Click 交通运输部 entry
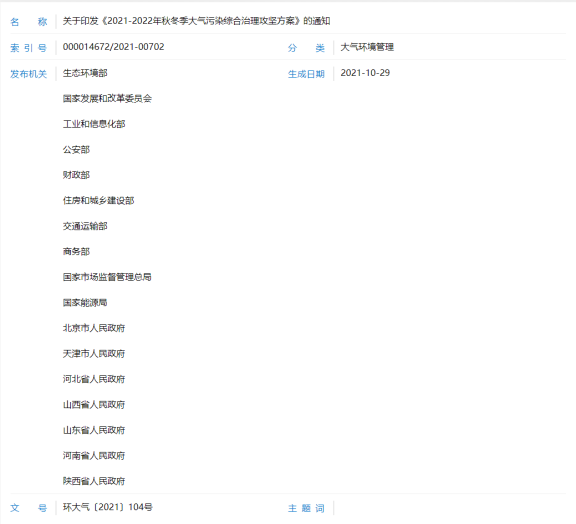Image resolution: width=576 pixels, height=524 pixels. pos(85,226)
